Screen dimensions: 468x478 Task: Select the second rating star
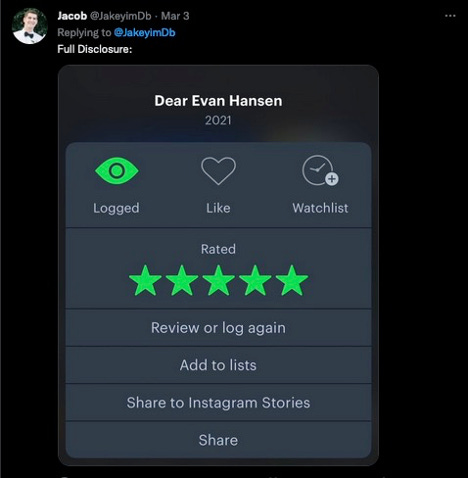182,280
